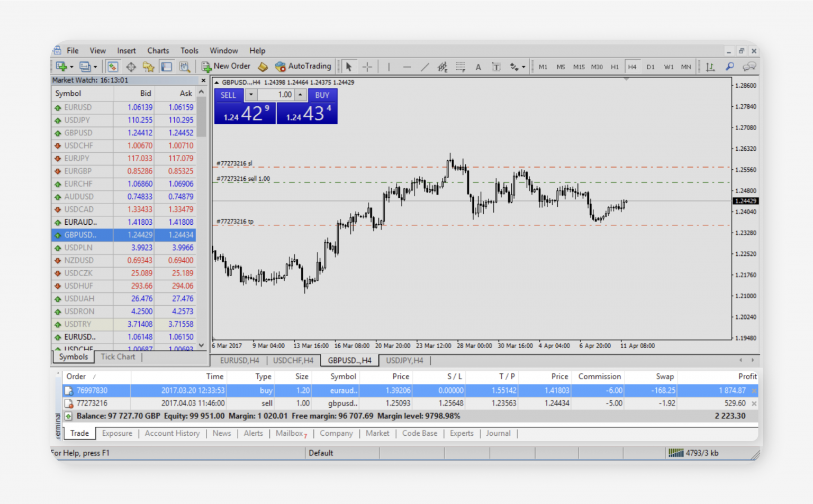Screen dimensions: 813x504
Task: Open the chart profiles dropdown
Action: click(95, 66)
